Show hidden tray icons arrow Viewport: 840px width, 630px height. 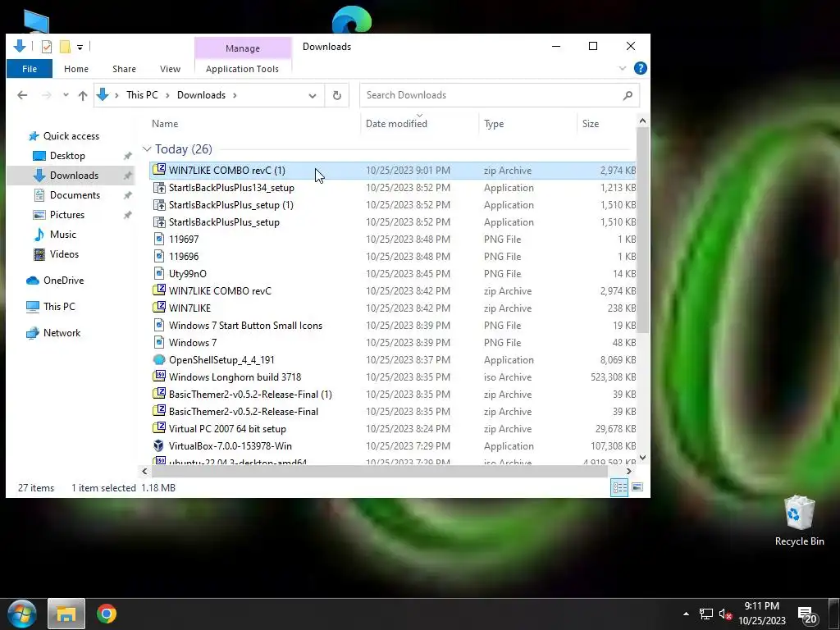coord(686,614)
